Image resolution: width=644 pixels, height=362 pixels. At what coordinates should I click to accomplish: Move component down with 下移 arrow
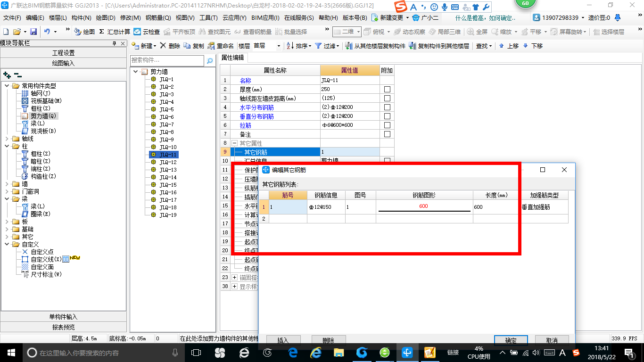533,46
